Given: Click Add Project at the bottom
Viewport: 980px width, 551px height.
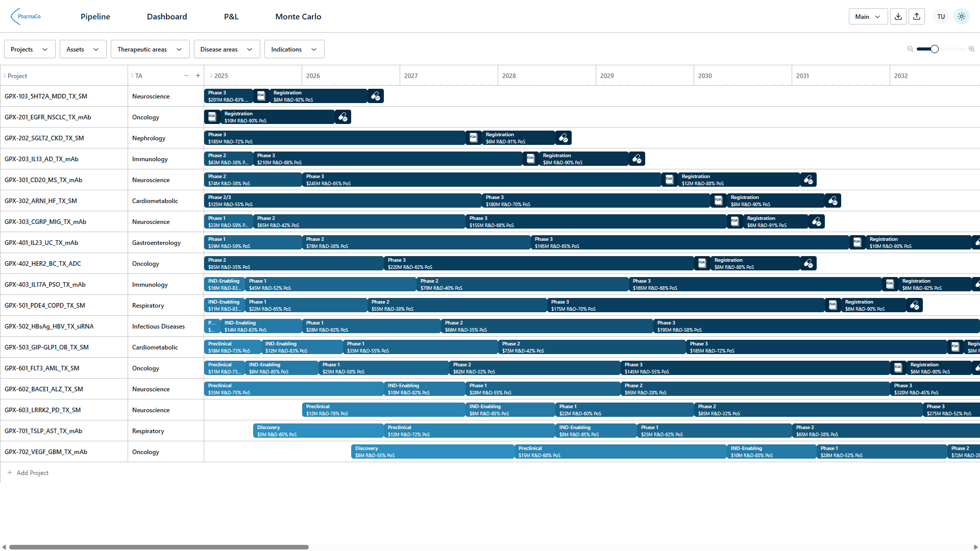Looking at the screenshot, I should coord(28,472).
